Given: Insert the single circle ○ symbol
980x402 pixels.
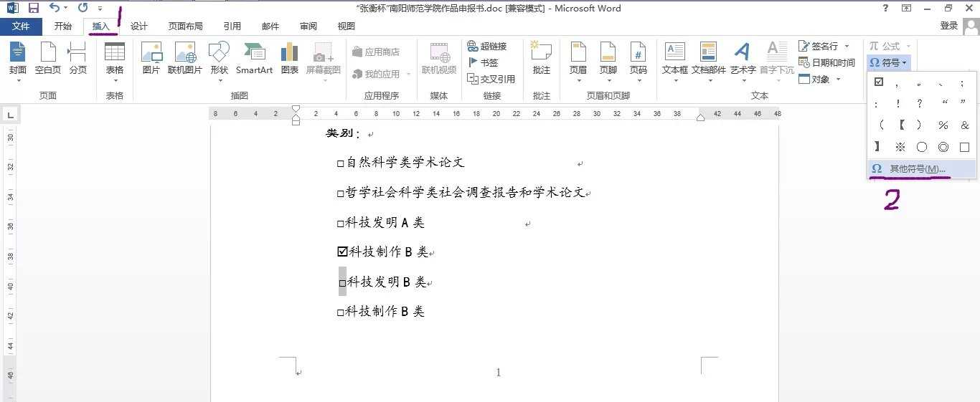Looking at the screenshot, I should (x=922, y=147).
